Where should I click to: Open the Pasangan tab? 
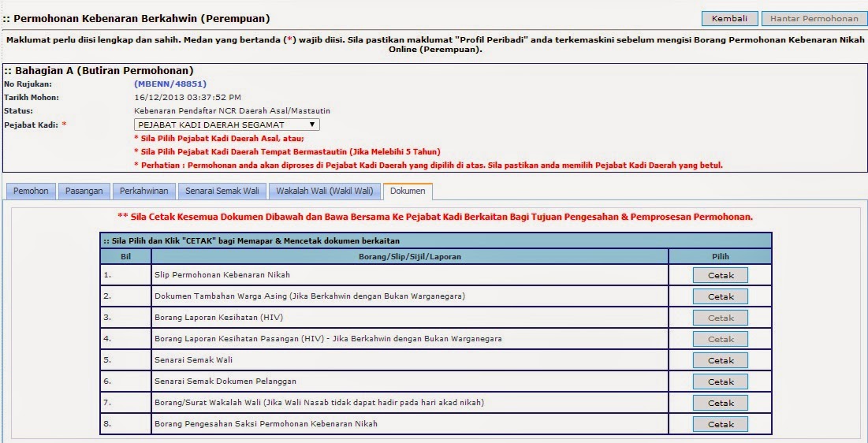click(84, 191)
